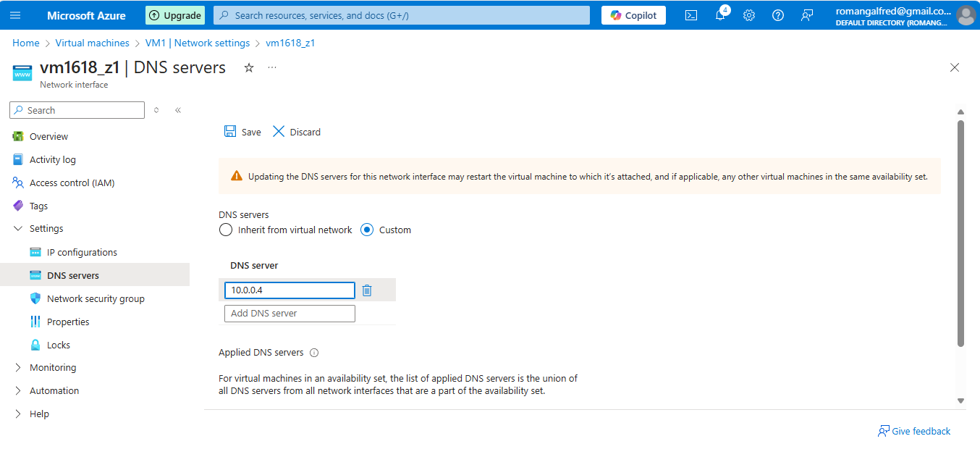This screenshot has height=457, width=980.
Task: Expand the Monitoring section
Action: (17, 367)
